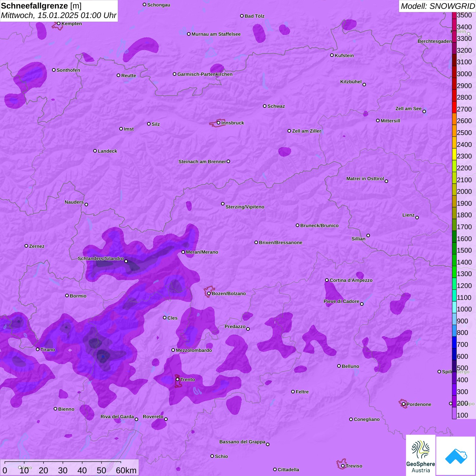Click the 'Bassano del Grappa' label
This screenshot has height=476, width=476.
point(242,442)
